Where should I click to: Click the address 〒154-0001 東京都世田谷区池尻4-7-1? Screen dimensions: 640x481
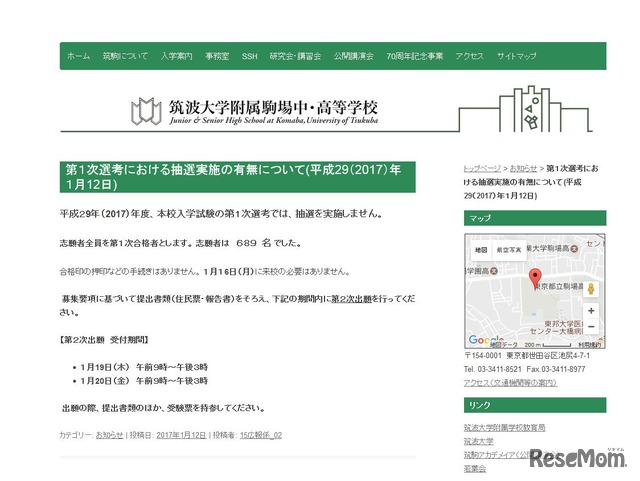[527, 356]
